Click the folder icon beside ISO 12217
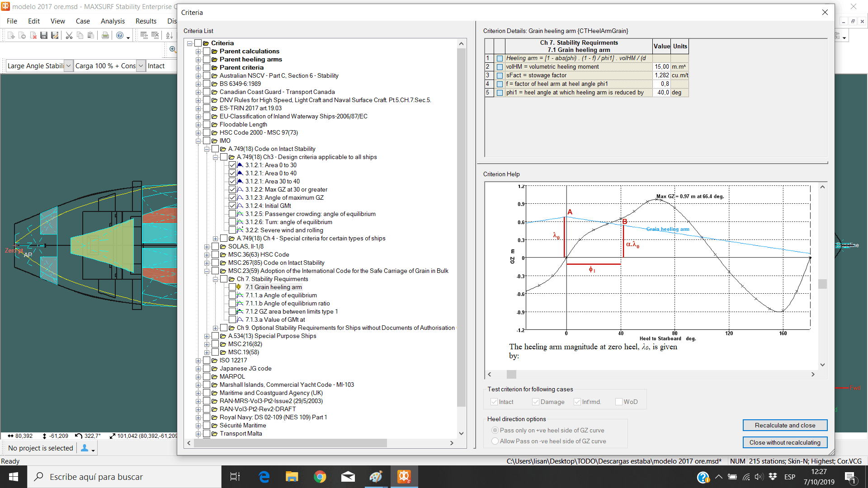Screen dimensions: 868x488 [x=215, y=360]
